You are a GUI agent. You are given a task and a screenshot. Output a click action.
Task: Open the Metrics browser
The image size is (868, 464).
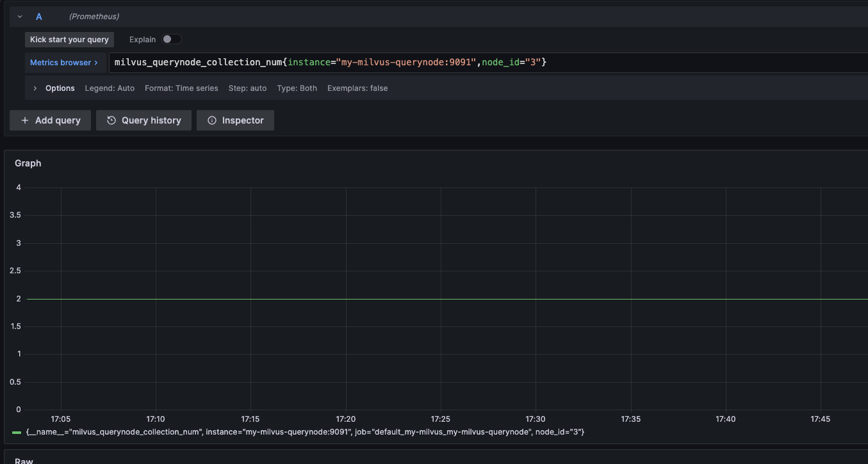coord(60,62)
